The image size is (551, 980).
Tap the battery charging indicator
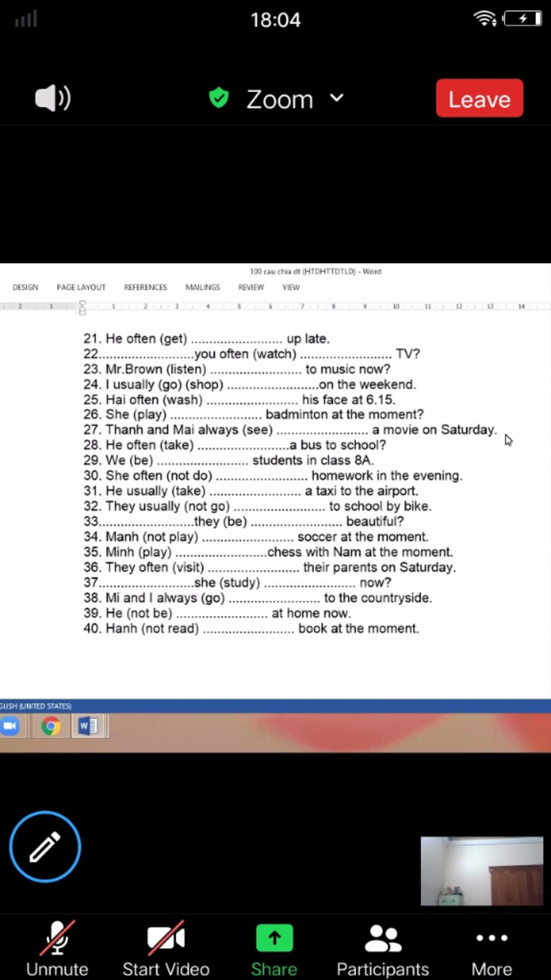(522, 19)
